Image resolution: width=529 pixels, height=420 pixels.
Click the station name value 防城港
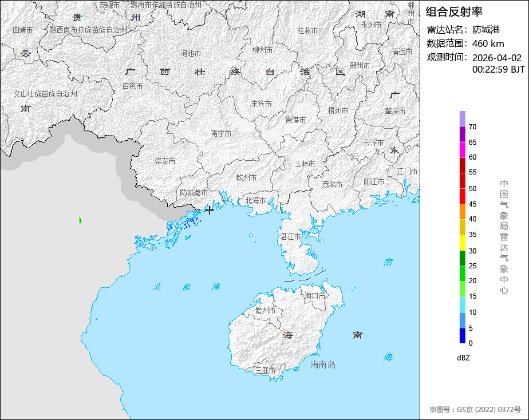486,30
